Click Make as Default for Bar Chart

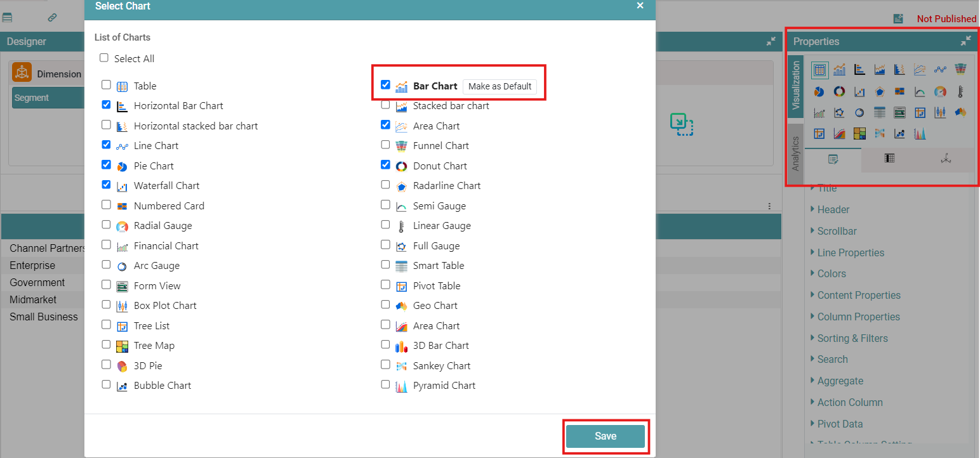[x=500, y=86]
